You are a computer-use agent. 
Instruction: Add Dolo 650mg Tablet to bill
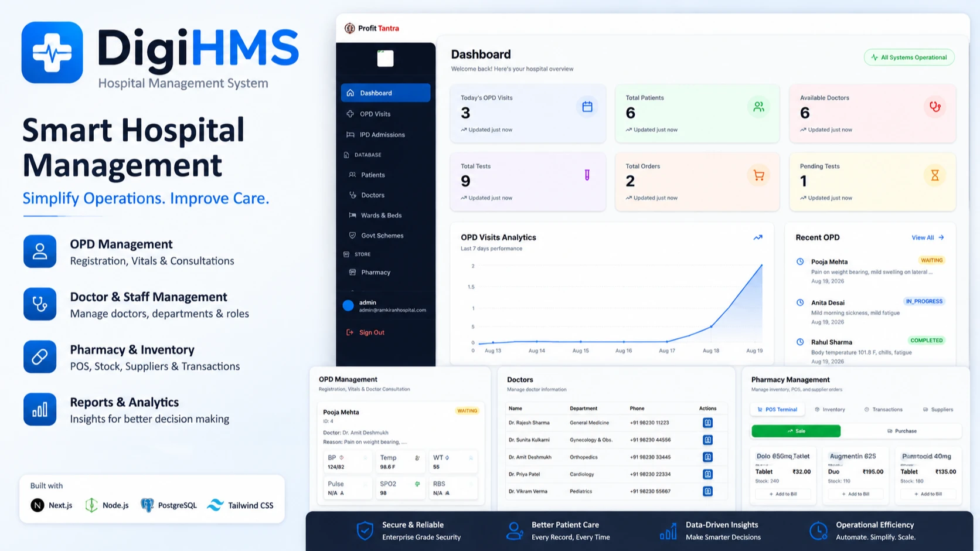click(783, 494)
